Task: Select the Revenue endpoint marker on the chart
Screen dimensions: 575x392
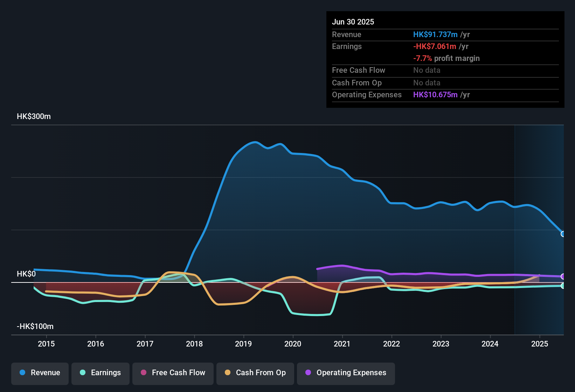Action: 563,234
